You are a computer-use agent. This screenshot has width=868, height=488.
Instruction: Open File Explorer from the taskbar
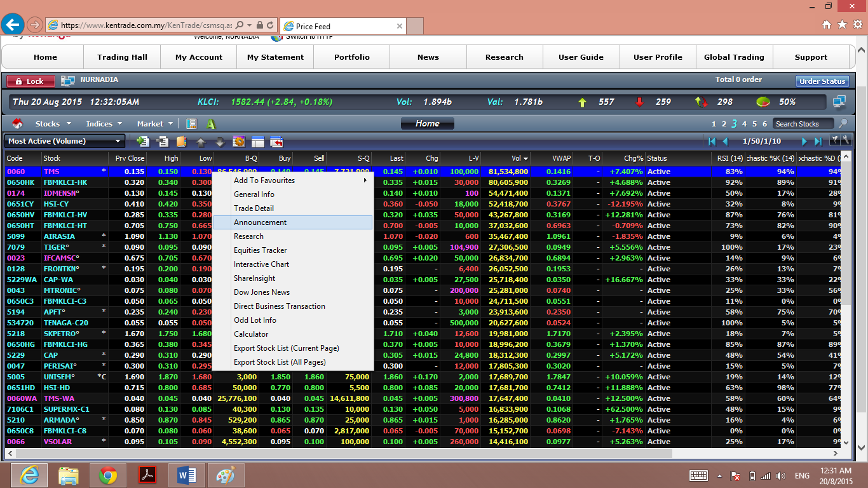point(68,475)
